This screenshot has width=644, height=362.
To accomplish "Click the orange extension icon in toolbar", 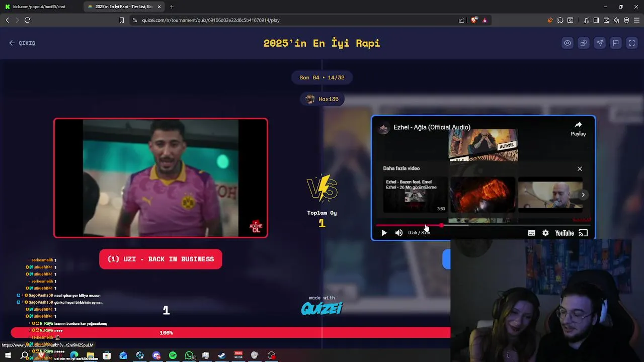I will [x=550, y=20].
